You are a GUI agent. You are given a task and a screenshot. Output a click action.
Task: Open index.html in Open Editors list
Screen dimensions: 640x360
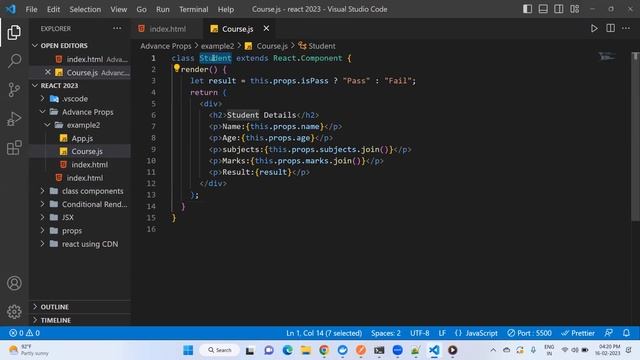80,59
